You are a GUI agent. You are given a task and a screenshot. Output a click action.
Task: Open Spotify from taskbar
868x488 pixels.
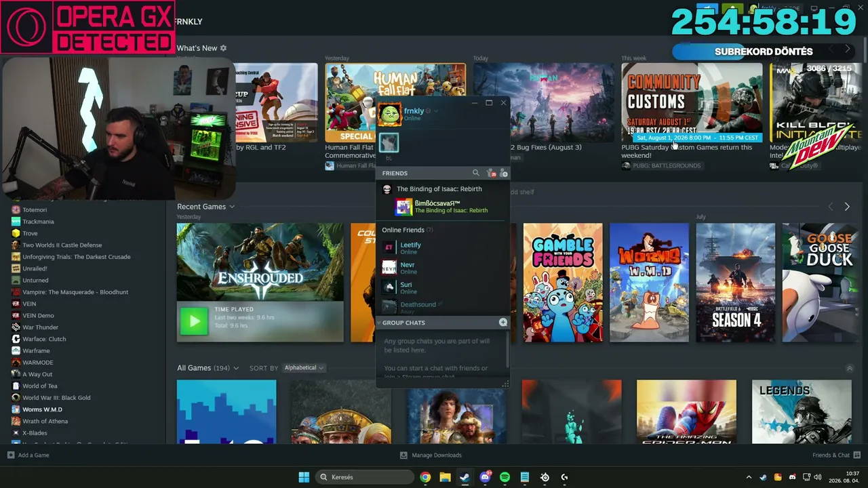coord(505,477)
